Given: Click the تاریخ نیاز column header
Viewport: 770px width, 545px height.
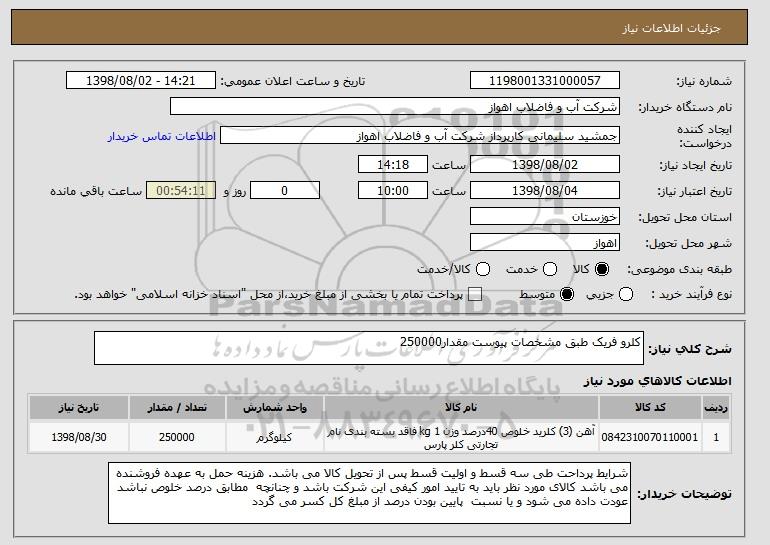Looking at the screenshot, I should click(x=79, y=408).
